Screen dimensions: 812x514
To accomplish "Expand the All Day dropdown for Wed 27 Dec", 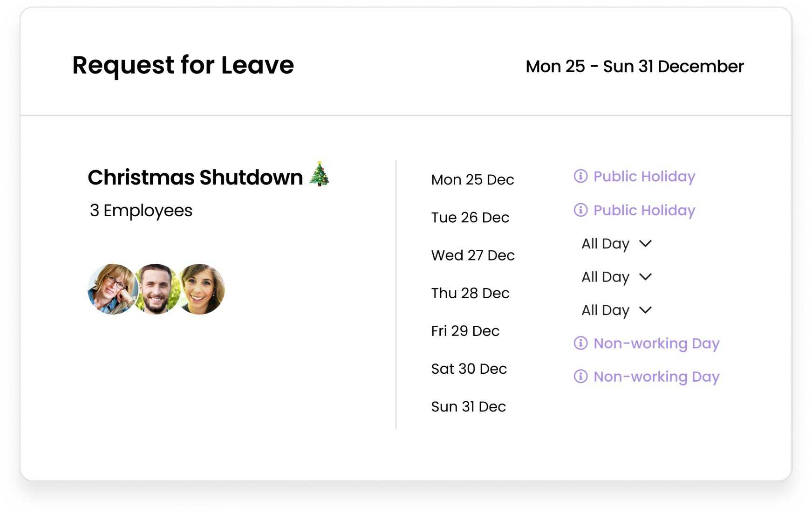I will click(x=615, y=243).
